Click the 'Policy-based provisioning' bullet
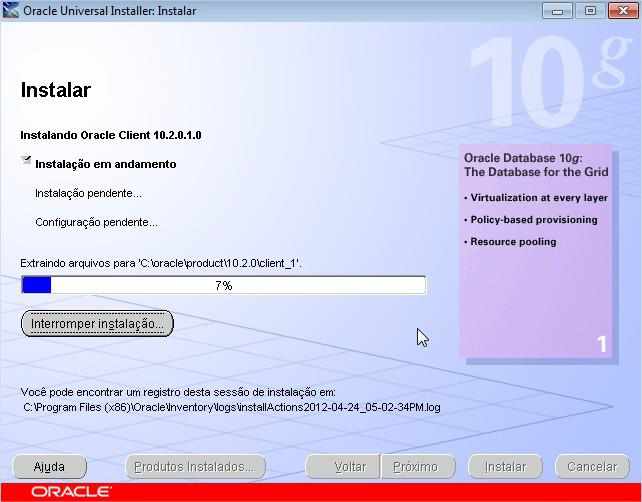This screenshot has width=642, height=502. click(531, 220)
